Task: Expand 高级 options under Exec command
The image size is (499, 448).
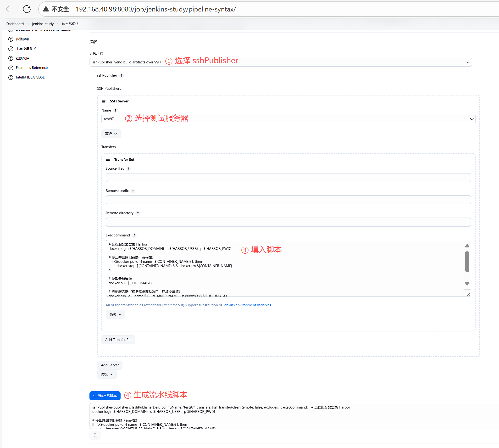Action: click(115, 315)
